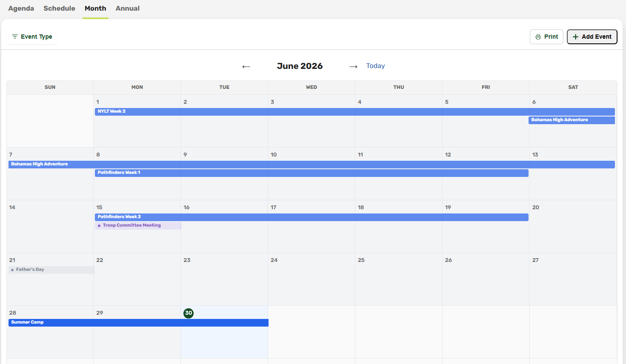
Task: Open the Pathfinders Week 2 event
Action: (312, 217)
